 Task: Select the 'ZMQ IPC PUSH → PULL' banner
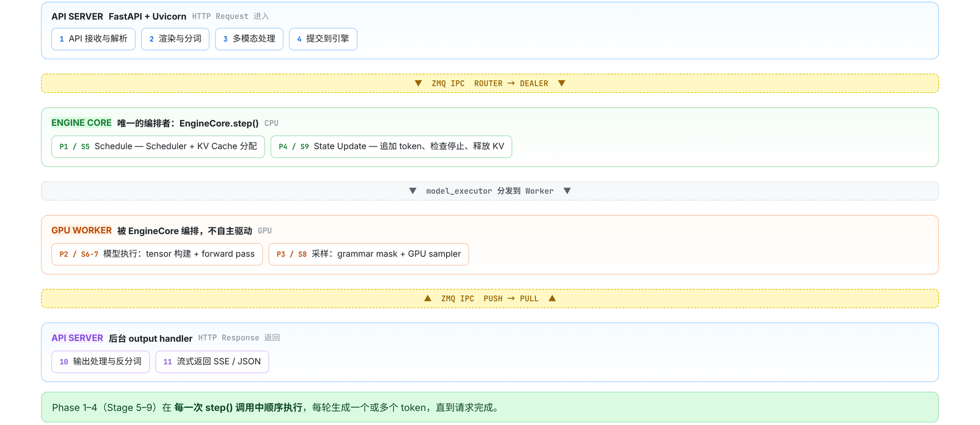coord(490,299)
